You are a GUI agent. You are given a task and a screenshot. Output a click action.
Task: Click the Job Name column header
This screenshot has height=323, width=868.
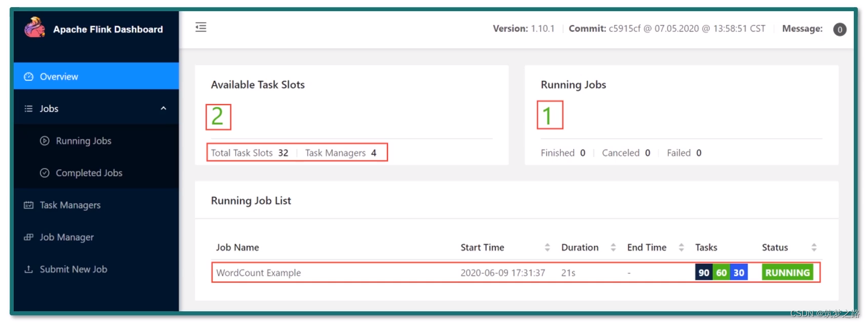point(237,248)
